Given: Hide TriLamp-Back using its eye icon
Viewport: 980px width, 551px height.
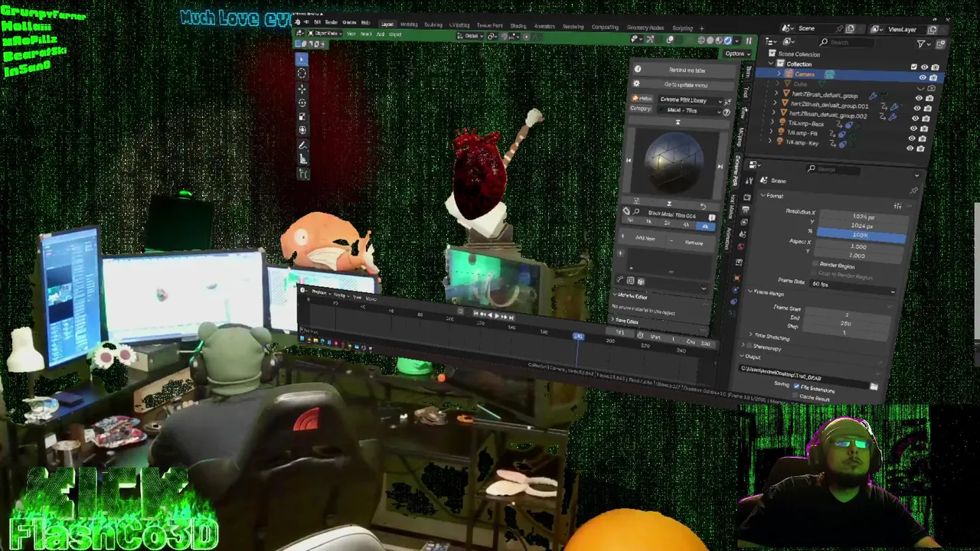Looking at the screenshot, I should [913, 129].
